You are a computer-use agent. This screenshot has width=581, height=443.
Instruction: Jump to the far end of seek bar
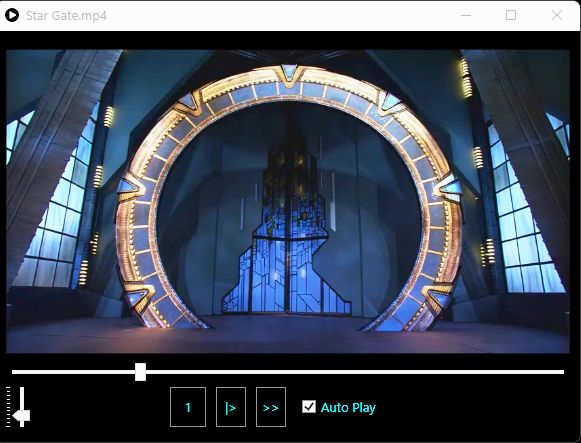(x=561, y=372)
